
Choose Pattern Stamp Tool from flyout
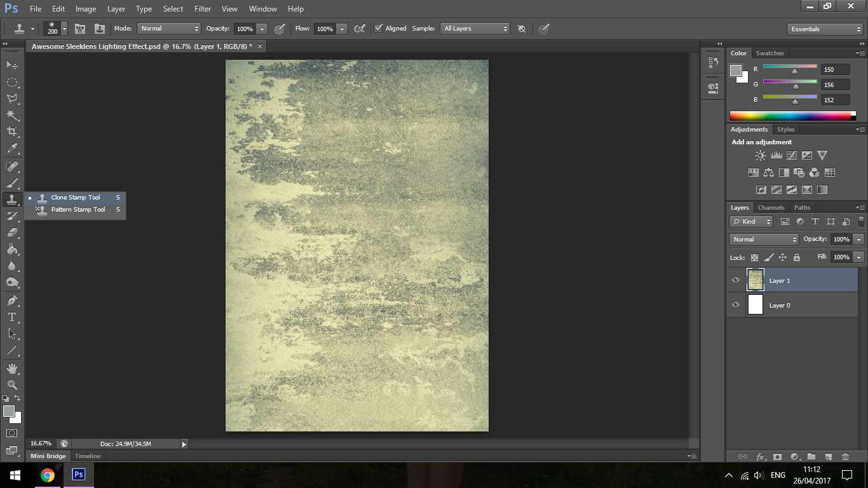click(x=75, y=210)
